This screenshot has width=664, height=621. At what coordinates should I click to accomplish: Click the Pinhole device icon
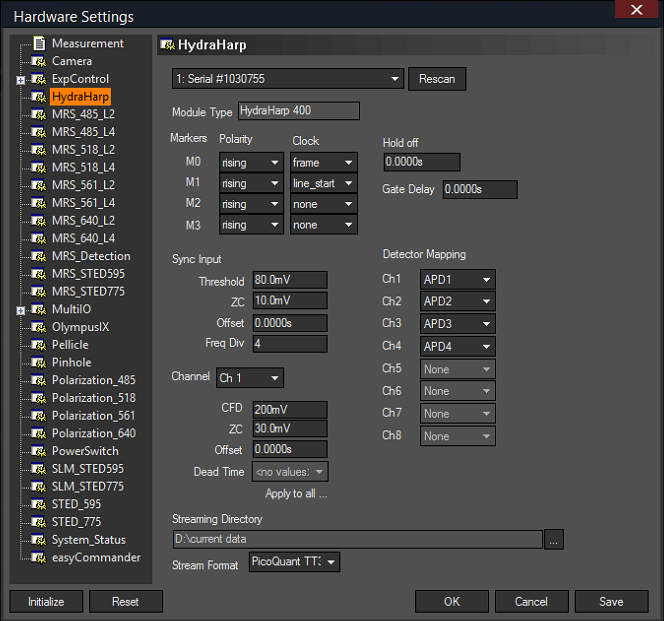[39, 363]
